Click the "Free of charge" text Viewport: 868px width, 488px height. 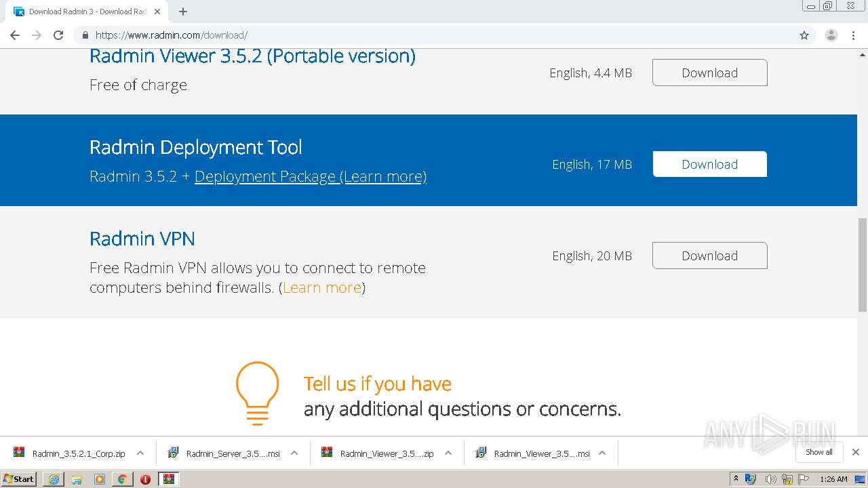(x=138, y=85)
